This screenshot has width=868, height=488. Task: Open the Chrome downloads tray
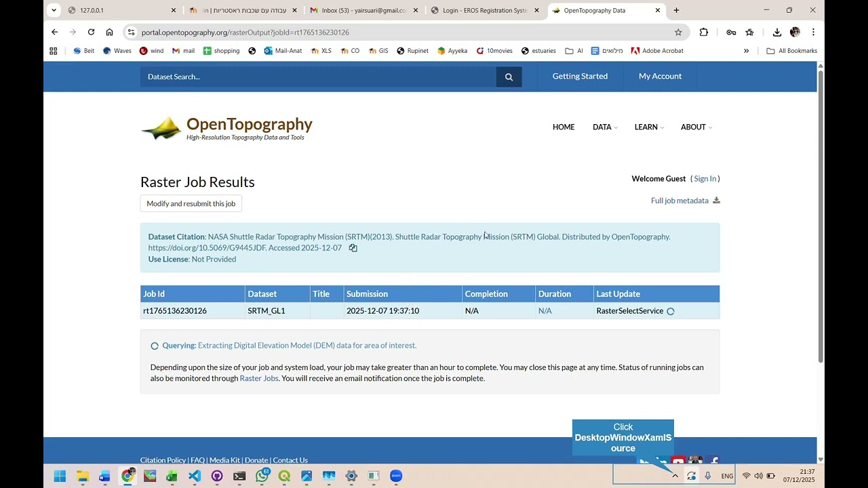point(777,32)
